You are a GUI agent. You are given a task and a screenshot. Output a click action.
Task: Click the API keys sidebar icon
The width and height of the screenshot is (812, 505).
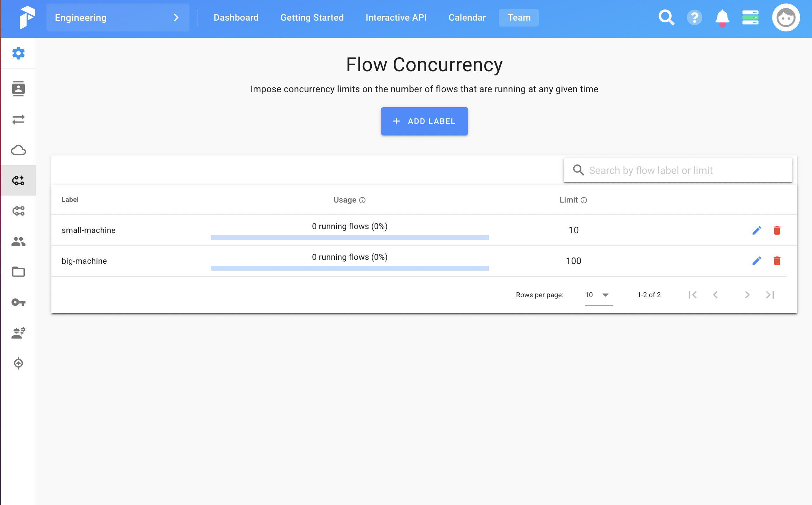point(18,302)
